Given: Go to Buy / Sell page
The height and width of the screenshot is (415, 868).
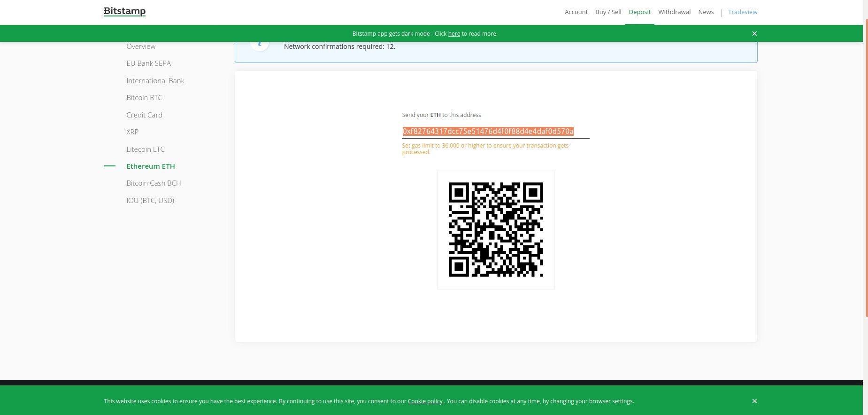Looking at the screenshot, I should click(608, 12).
